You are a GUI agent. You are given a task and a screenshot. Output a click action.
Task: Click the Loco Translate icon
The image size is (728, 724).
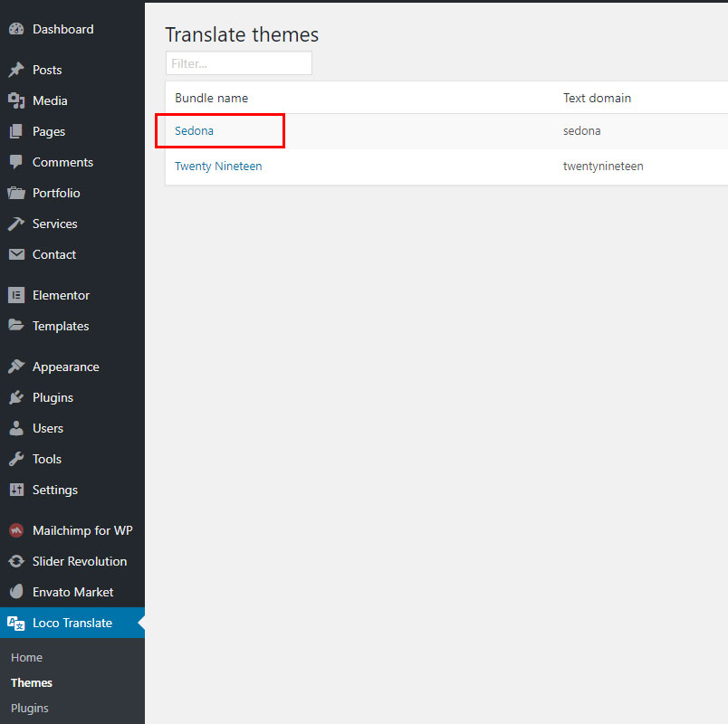click(x=16, y=623)
